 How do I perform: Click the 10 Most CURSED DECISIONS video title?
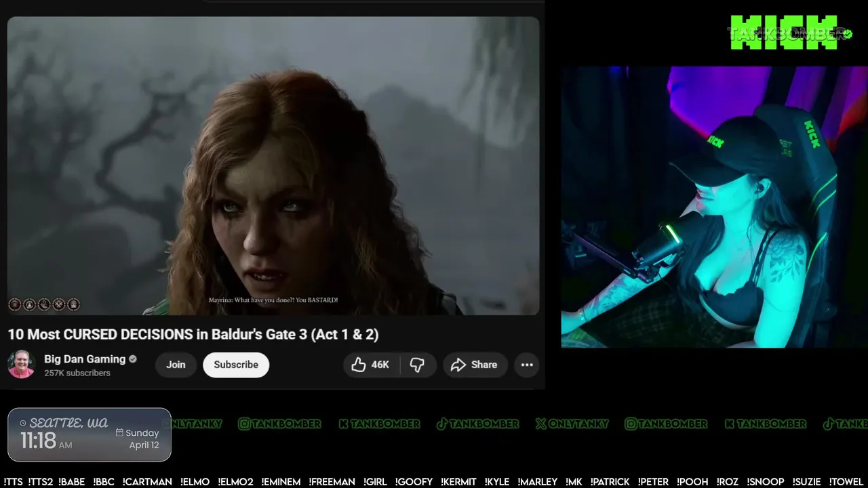pyautogui.click(x=193, y=334)
